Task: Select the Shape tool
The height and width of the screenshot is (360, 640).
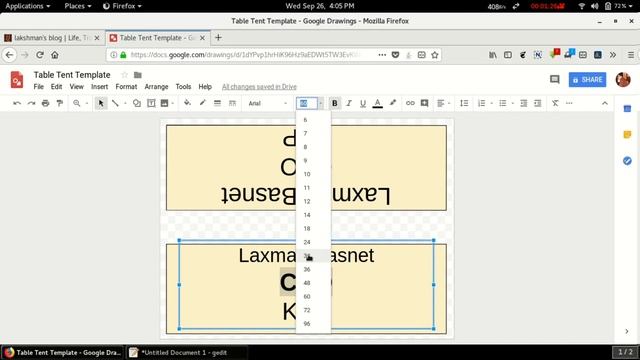Action: (x=137, y=103)
